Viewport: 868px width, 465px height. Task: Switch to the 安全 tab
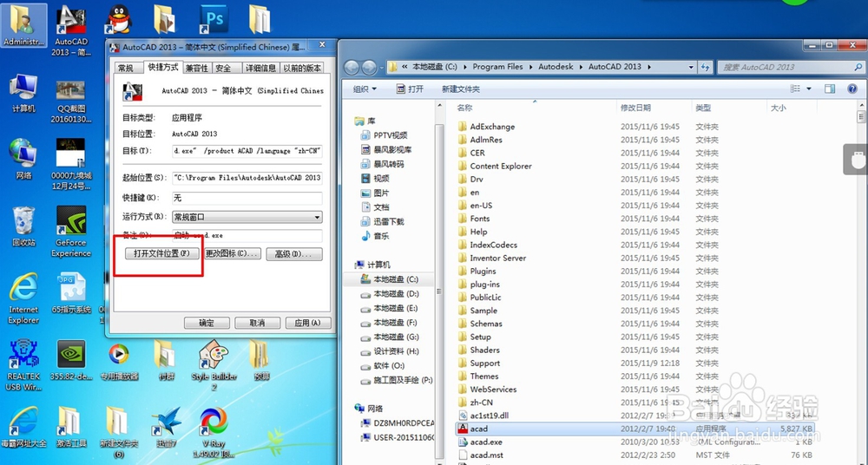(x=224, y=68)
